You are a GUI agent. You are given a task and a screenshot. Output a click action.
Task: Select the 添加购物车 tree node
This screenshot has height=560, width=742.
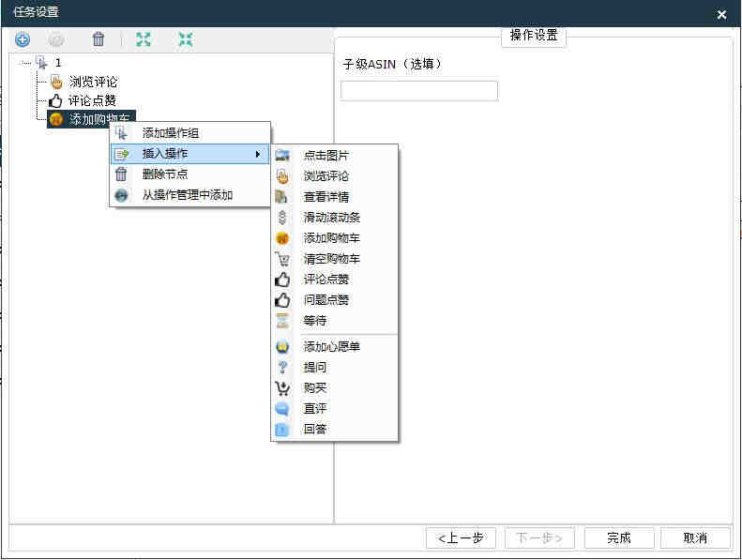click(x=91, y=119)
